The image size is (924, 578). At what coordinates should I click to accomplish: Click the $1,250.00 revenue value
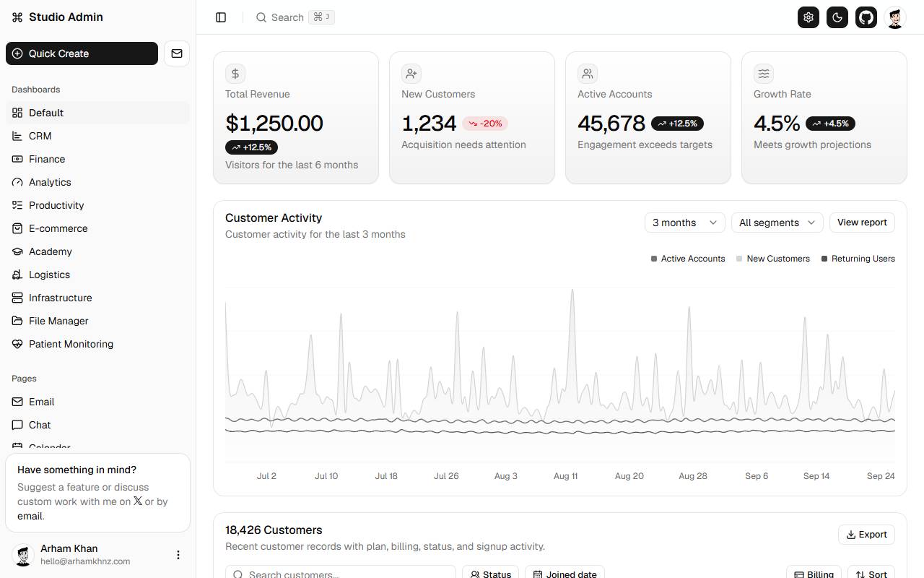tap(274, 123)
